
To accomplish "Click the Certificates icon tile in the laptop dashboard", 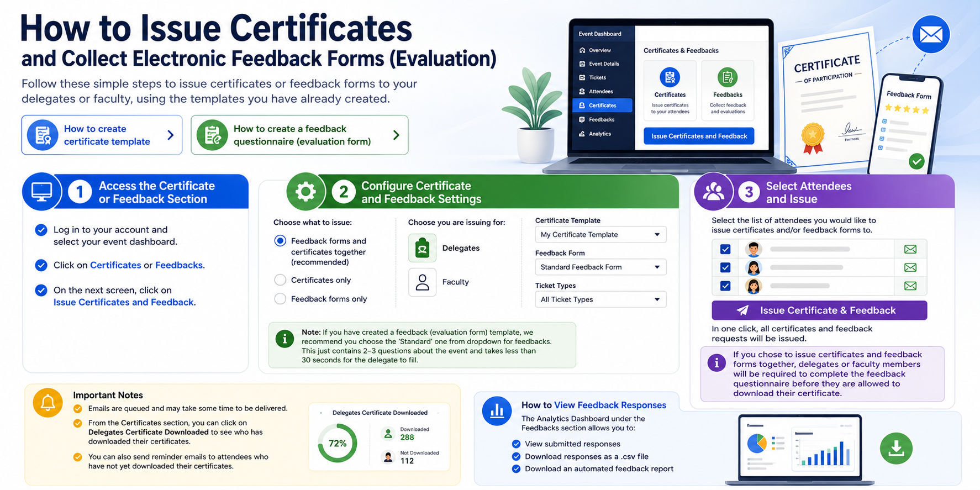I will 670,91.
